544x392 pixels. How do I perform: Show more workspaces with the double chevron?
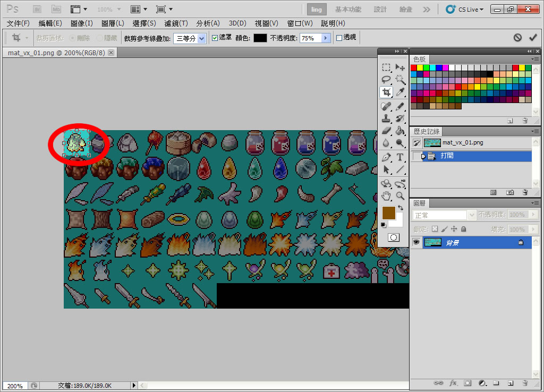pyautogui.click(x=427, y=10)
